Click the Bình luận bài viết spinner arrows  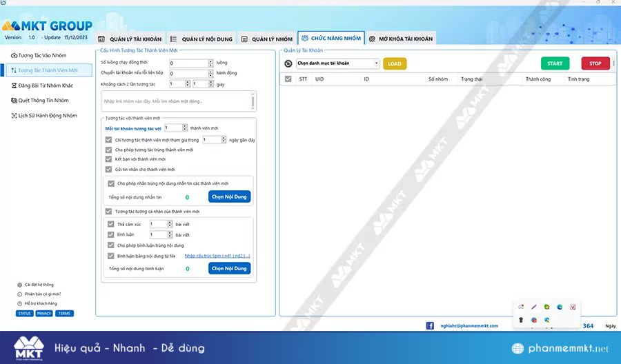tap(170, 234)
